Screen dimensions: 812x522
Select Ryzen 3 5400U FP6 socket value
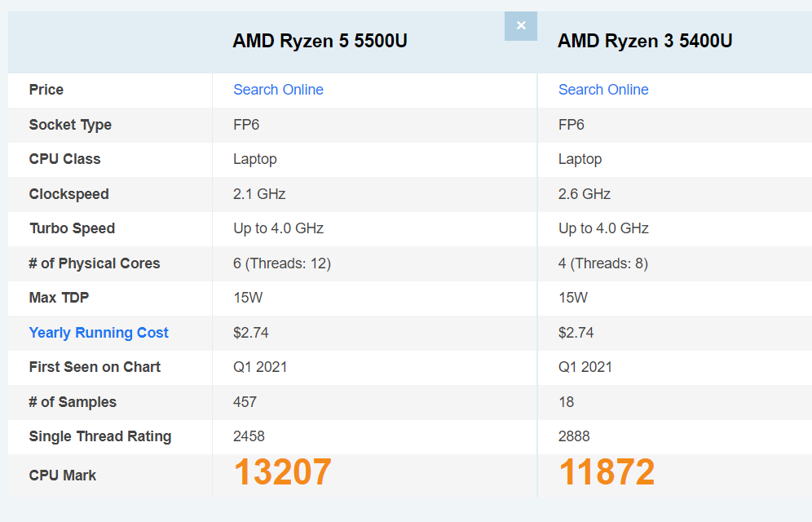click(x=571, y=125)
